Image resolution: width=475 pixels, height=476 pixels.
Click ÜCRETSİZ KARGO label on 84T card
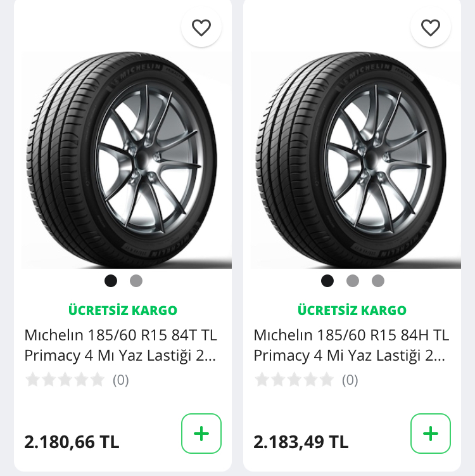click(x=123, y=311)
